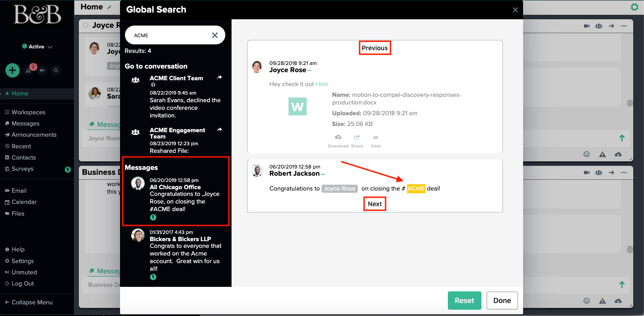Click the green plus create button
Viewport: 644px width, 316px height.
pyautogui.click(x=13, y=70)
